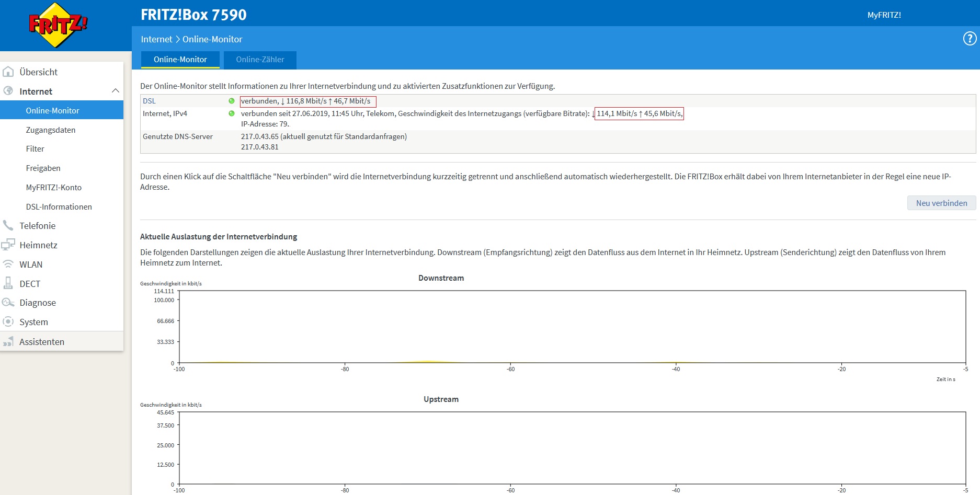980x495 pixels.
Task: Click the 114.111 Downstream axis value
Action: coord(164,291)
